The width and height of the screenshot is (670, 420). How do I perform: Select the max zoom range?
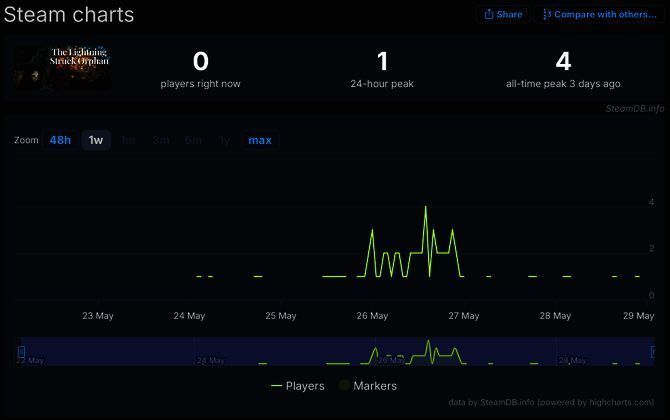pyautogui.click(x=260, y=140)
